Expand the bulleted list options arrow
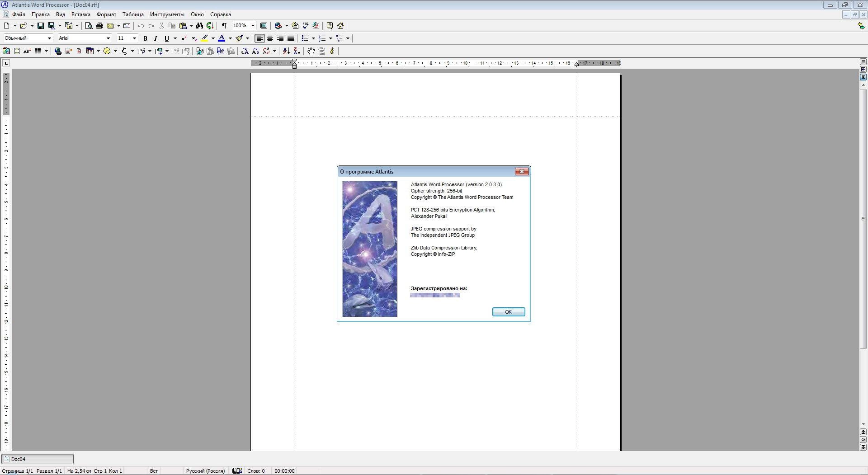This screenshot has height=475, width=868. [313, 38]
